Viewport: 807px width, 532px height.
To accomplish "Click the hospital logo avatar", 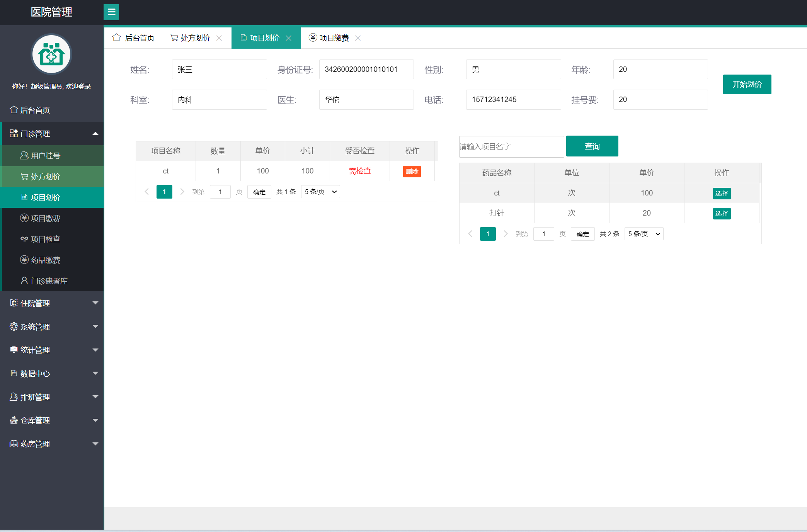I will [51, 54].
